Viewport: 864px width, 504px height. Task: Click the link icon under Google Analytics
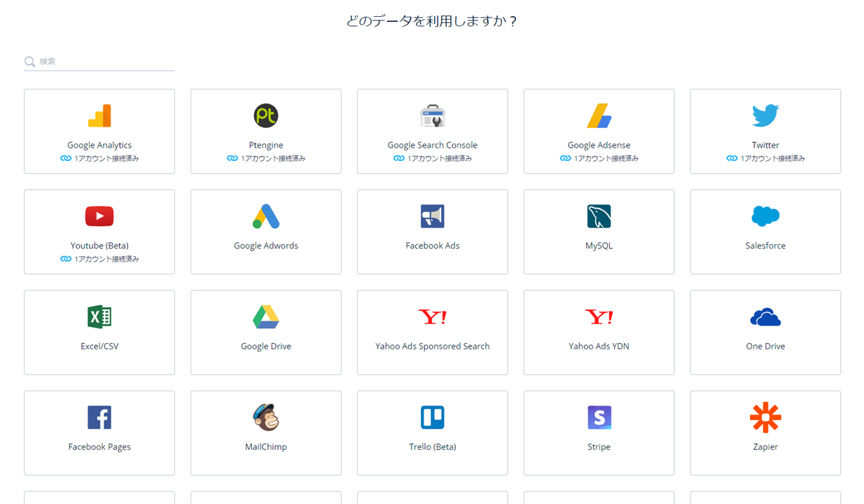tap(66, 159)
